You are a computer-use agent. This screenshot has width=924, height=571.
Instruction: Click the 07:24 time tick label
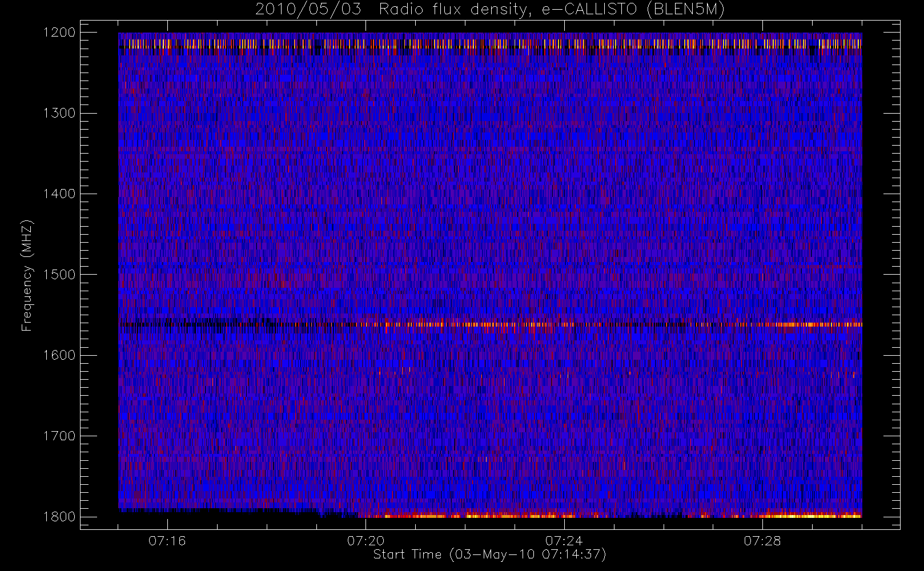point(564,541)
